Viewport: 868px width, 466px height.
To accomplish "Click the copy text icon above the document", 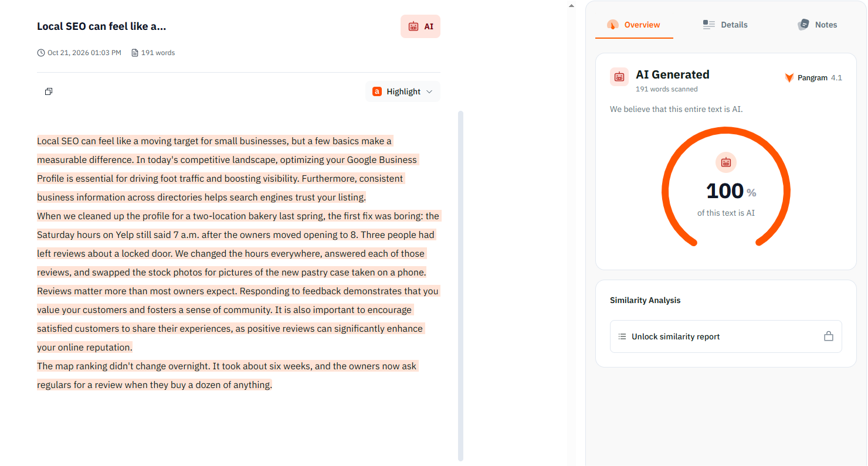I will pos(49,91).
